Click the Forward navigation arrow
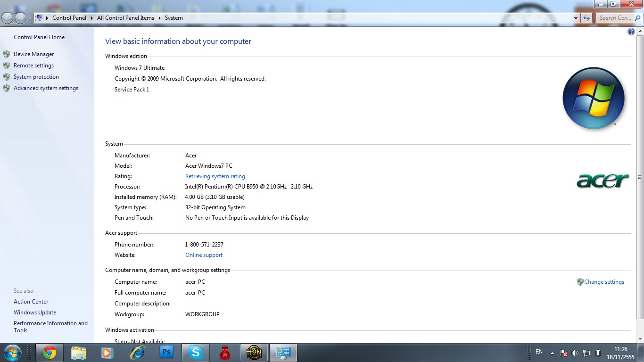Viewport: 644px width, 362px height. tap(21, 18)
